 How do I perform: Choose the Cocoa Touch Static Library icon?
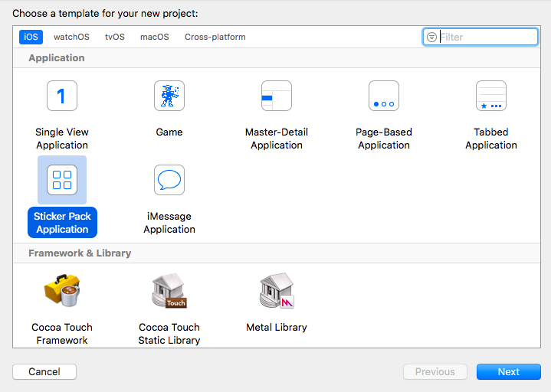pos(169,291)
